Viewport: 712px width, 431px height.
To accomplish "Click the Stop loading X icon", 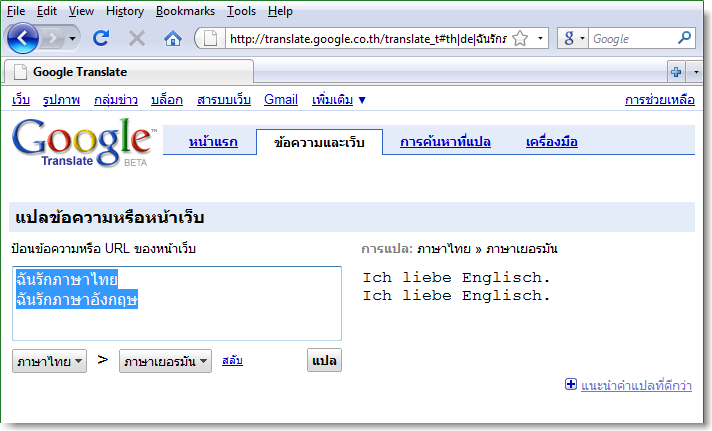I will (137, 39).
